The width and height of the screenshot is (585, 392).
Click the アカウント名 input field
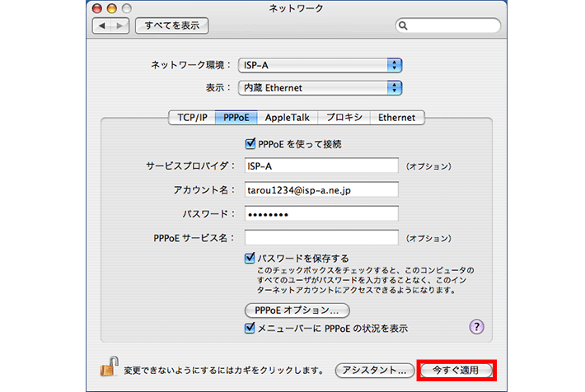click(x=321, y=189)
